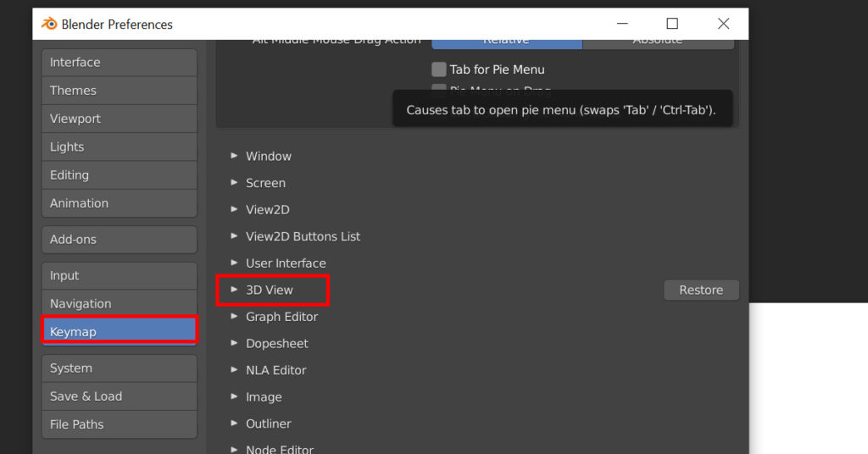The width and height of the screenshot is (868, 454).
Task: Click the NLA Editor keymap label
Action: coord(275,370)
